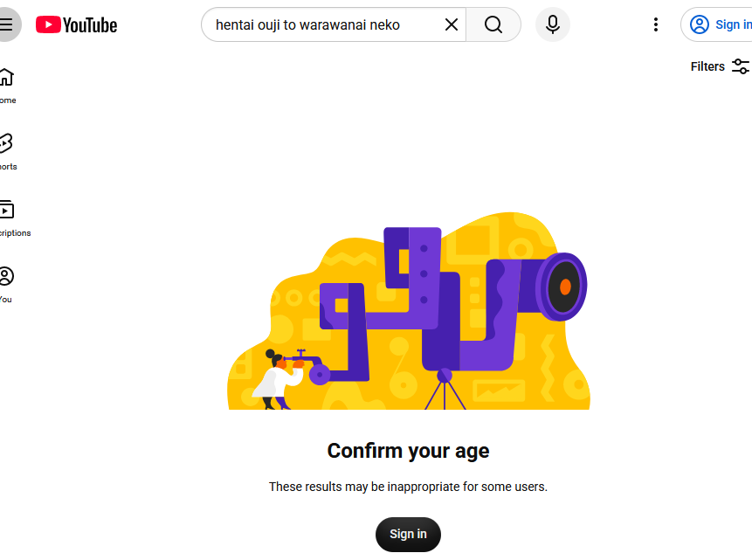The height and width of the screenshot is (560, 752).
Task: Open search Filters
Action: click(721, 66)
